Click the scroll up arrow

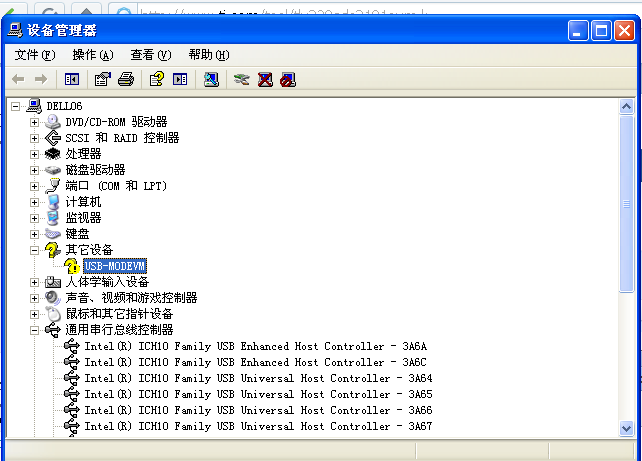(x=626, y=107)
